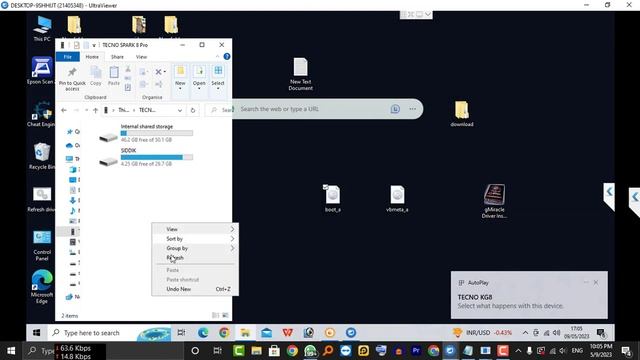This screenshot has width=640, height=360.
Task: Click the three-dot menu in search bar
Action: click(413, 109)
